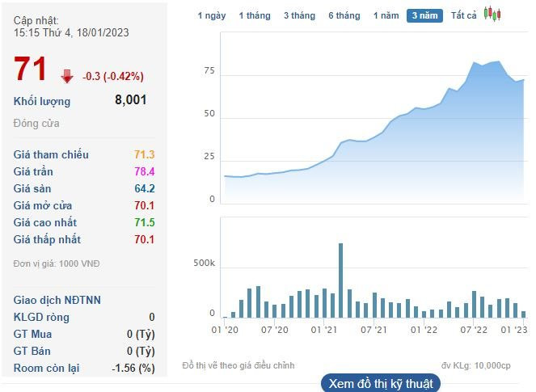Switch to 3 tháng chart range
The image size is (536, 392).
[x=299, y=15]
